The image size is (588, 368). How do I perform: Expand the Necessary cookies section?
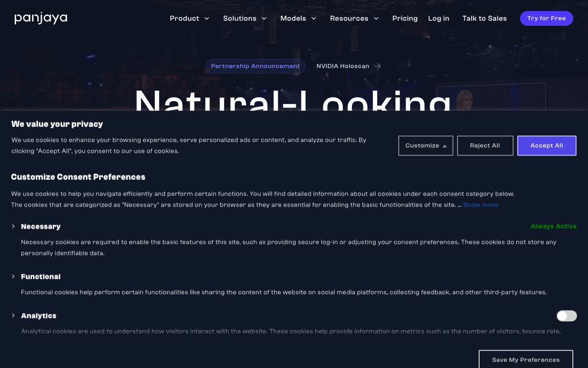tap(13, 226)
